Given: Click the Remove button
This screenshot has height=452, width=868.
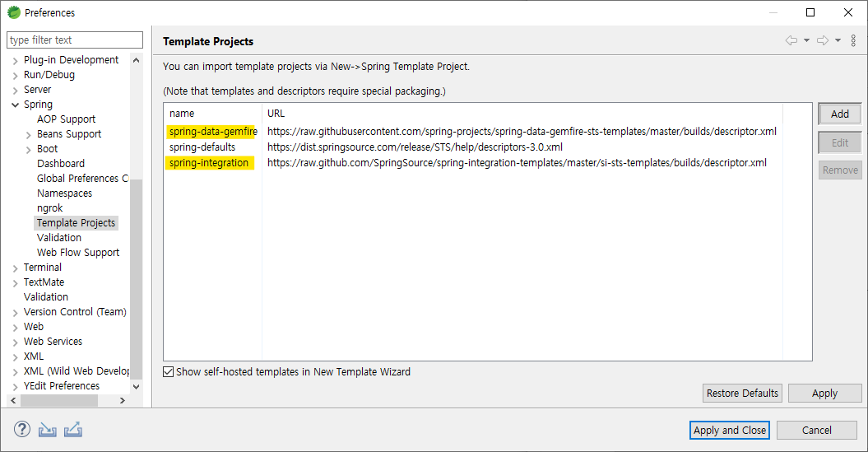Looking at the screenshot, I should pos(840,170).
